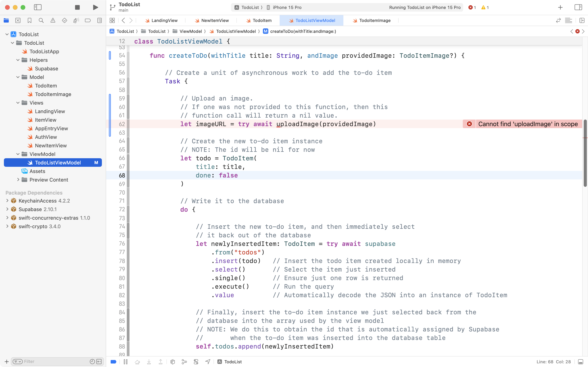Expand the Preview Content folder
This screenshot has height=367, width=588.
(x=18, y=180)
